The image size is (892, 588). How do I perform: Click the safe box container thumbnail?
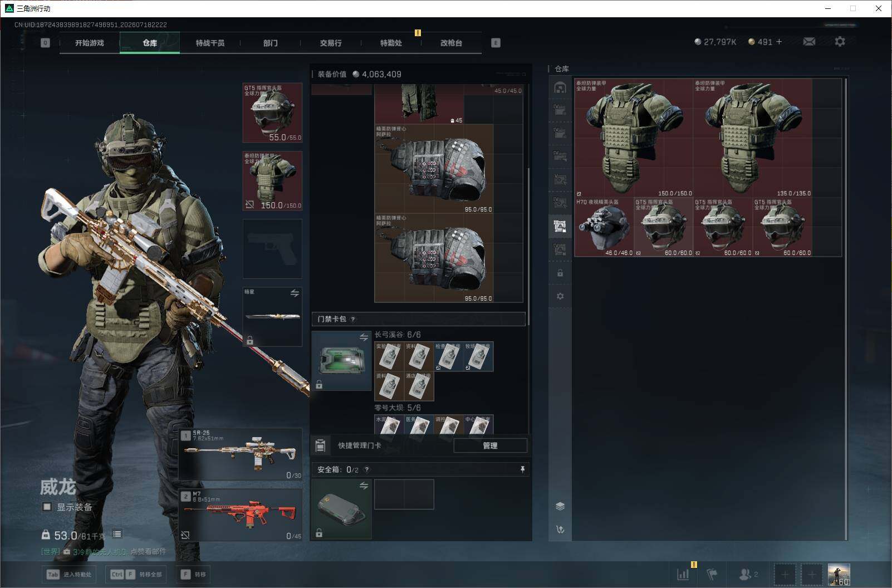pyautogui.click(x=342, y=509)
